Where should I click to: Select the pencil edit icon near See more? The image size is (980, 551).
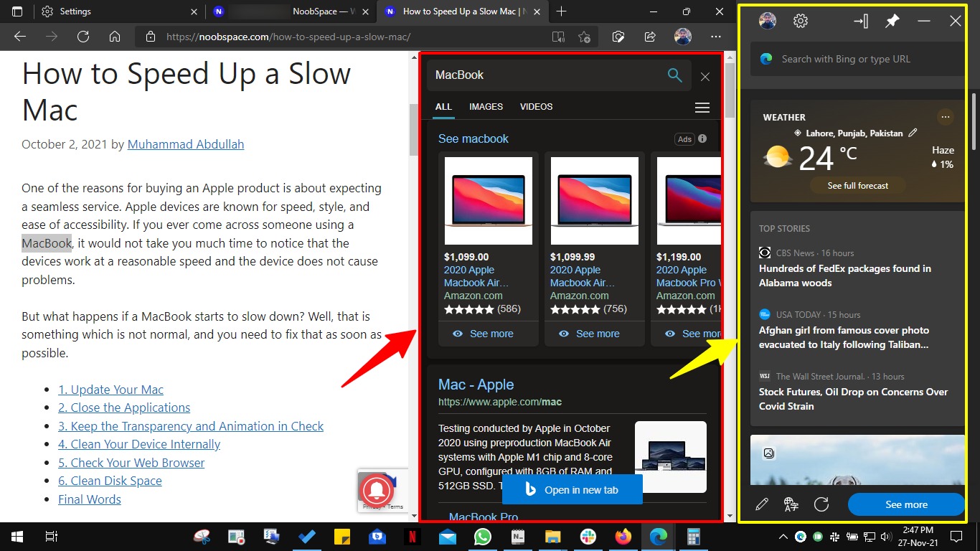(762, 504)
